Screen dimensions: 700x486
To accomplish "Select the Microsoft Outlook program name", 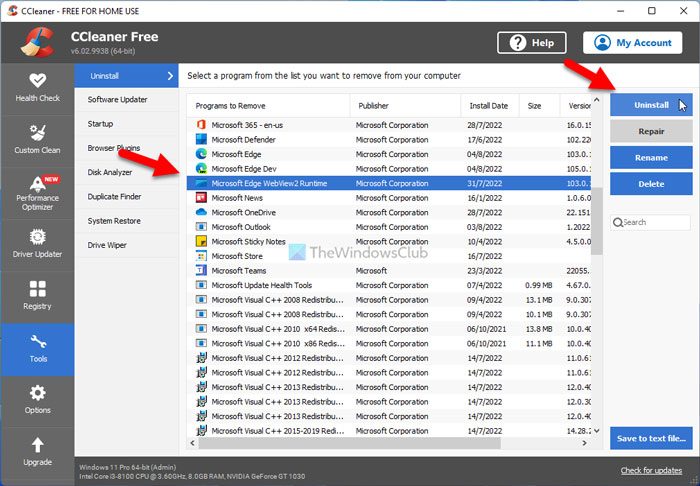I will [x=241, y=227].
